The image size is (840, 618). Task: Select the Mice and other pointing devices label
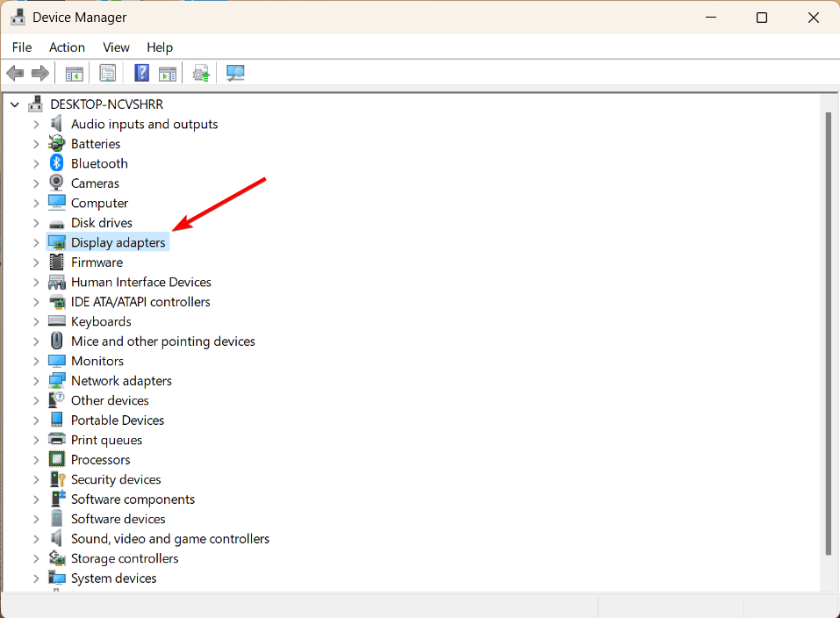tap(163, 341)
